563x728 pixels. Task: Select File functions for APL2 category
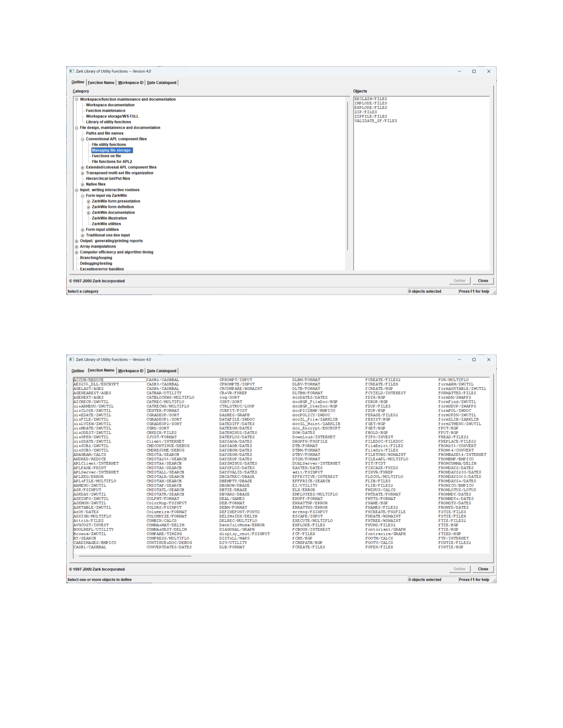click(x=112, y=162)
